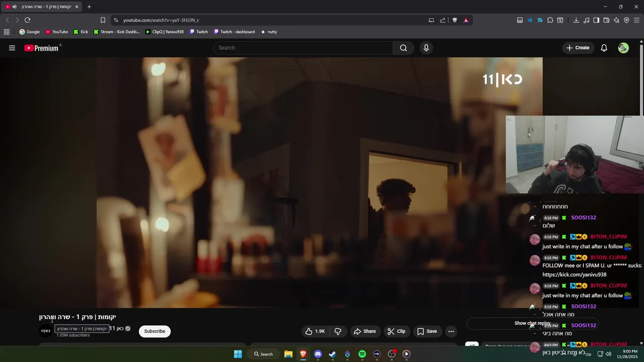Screen dimensions: 644x362
Task: Open Leo AI sparkle icon
Action: click(x=616, y=20)
